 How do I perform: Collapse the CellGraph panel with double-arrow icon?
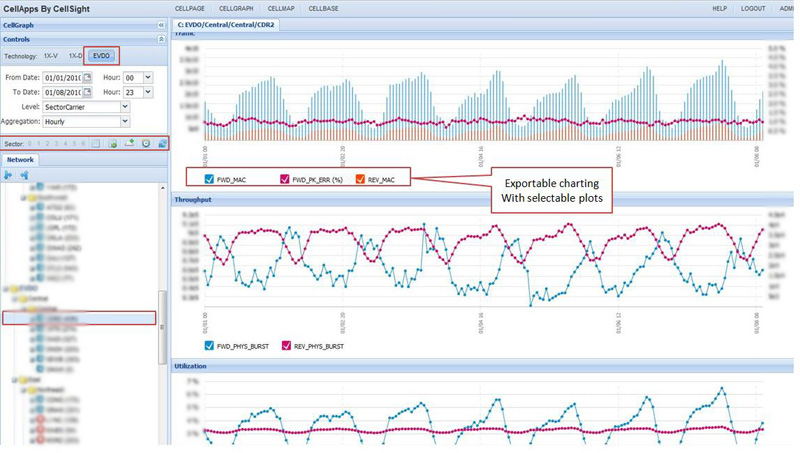162,25
